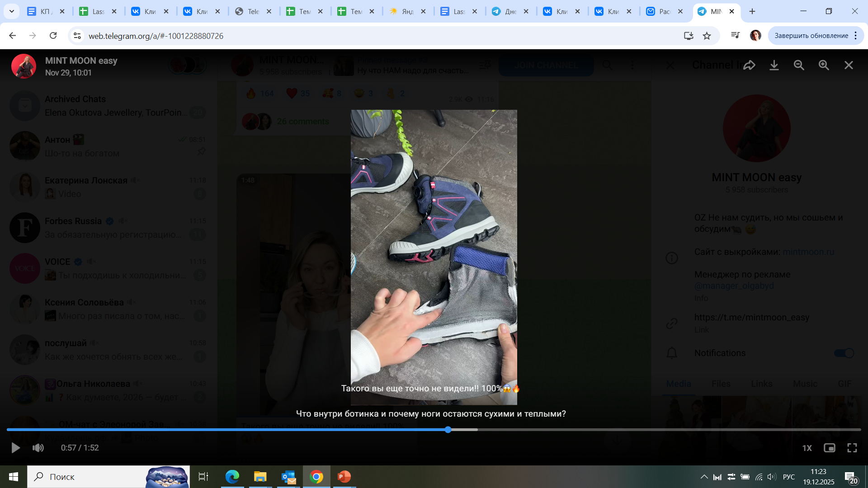868x488 pixels.
Task: Switch video to fullscreen
Action: (x=852, y=448)
